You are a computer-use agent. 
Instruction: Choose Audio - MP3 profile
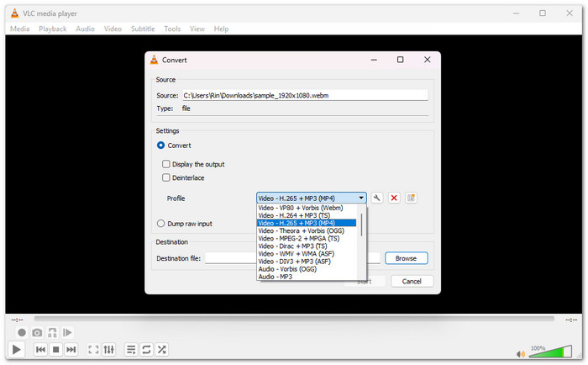point(307,277)
